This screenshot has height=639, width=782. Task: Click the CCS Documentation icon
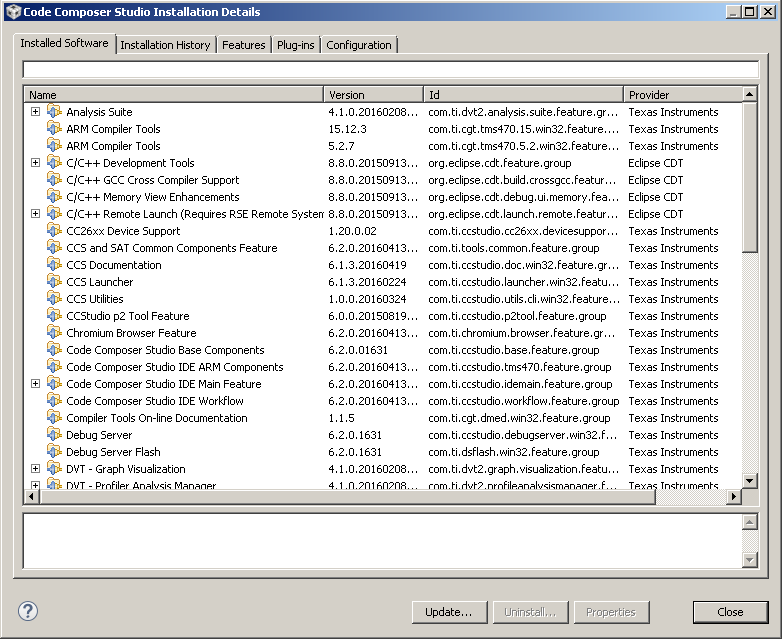pyautogui.click(x=54, y=264)
